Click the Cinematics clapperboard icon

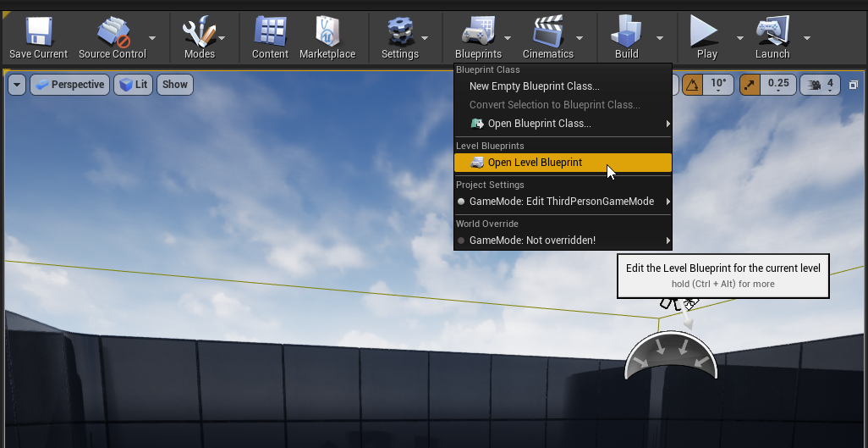(548, 31)
